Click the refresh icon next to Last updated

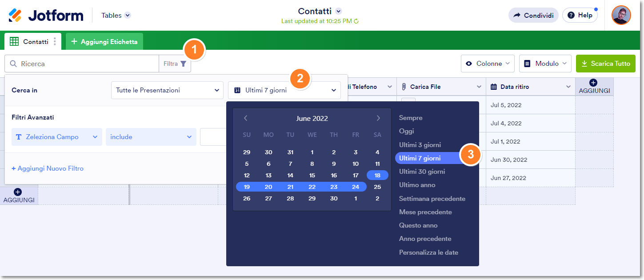tap(356, 21)
